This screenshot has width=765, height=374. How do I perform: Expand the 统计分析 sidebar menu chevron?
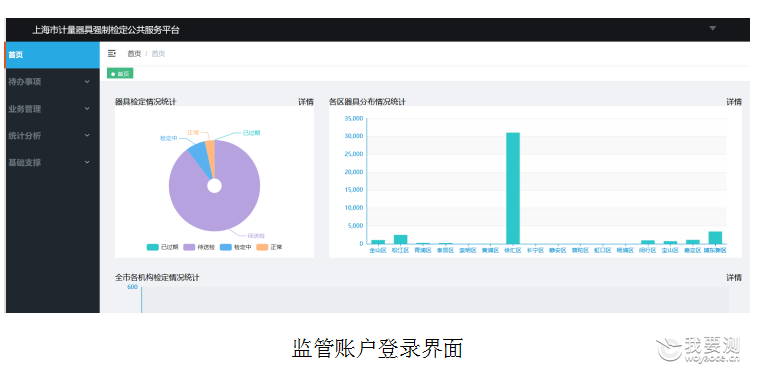[87, 136]
